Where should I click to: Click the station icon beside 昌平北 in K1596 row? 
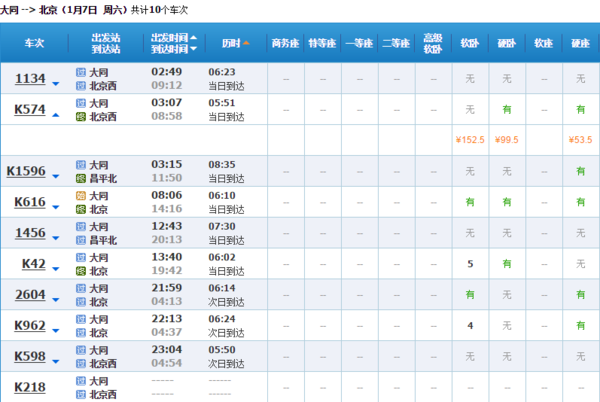80,178
